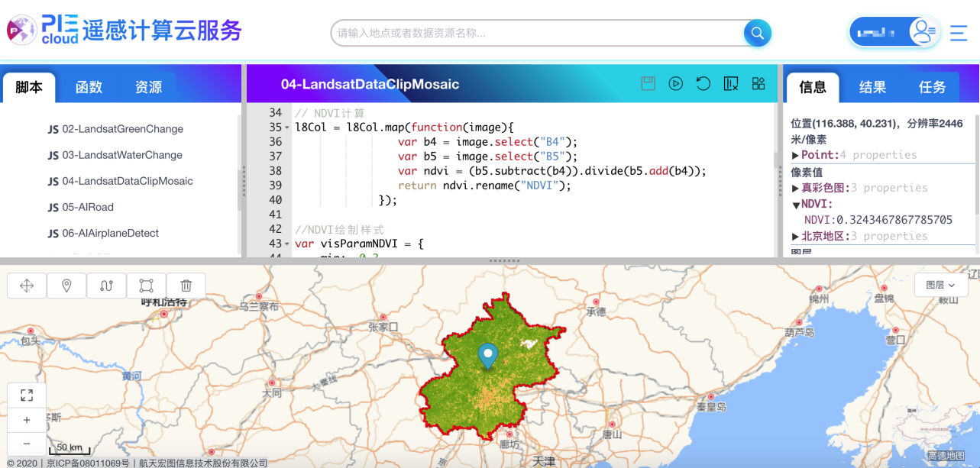Viewport: 980px width, 468px height.
Task: Reset the script with the undo-arrow icon
Action: click(x=703, y=84)
